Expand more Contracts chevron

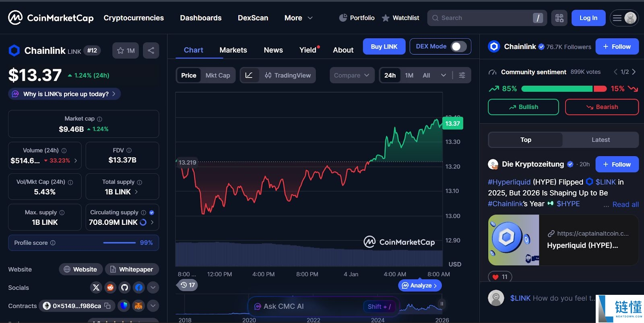(153, 306)
